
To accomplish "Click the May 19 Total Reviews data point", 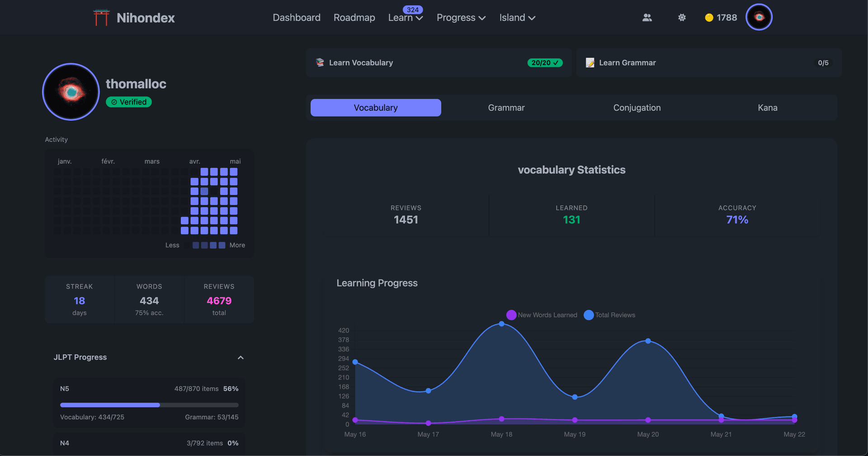I will [575, 397].
